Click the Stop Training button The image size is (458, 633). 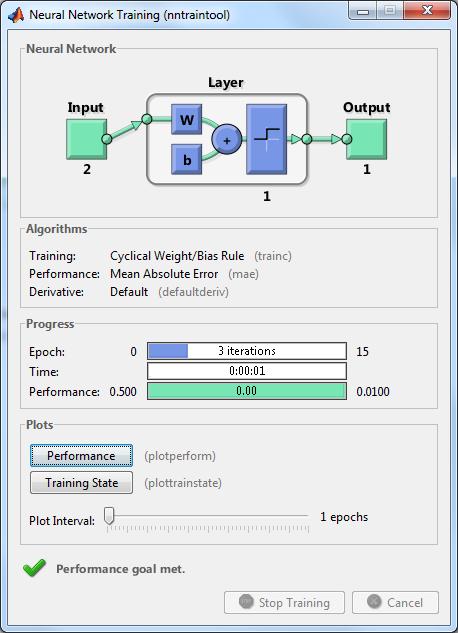click(284, 603)
